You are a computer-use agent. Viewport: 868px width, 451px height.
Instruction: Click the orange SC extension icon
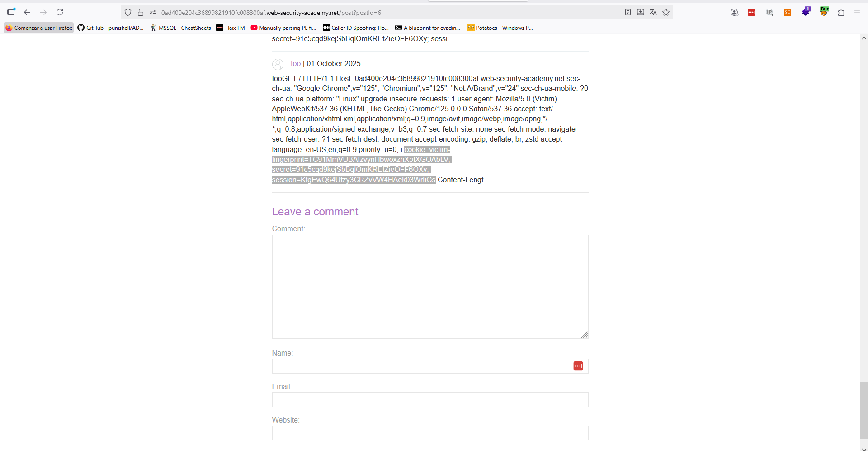[x=788, y=12]
